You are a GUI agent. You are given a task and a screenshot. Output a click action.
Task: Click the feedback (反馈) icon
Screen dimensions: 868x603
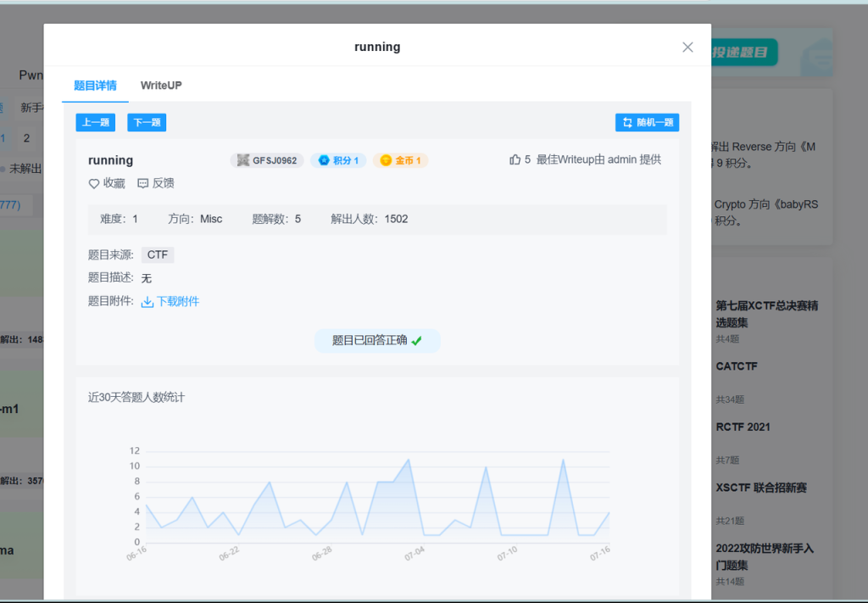143,183
